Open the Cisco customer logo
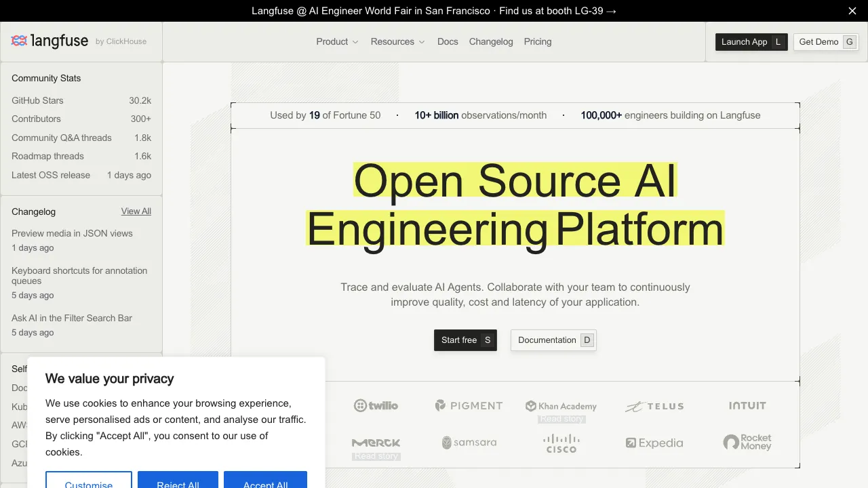Screen dimensions: 868x488 (561, 443)
